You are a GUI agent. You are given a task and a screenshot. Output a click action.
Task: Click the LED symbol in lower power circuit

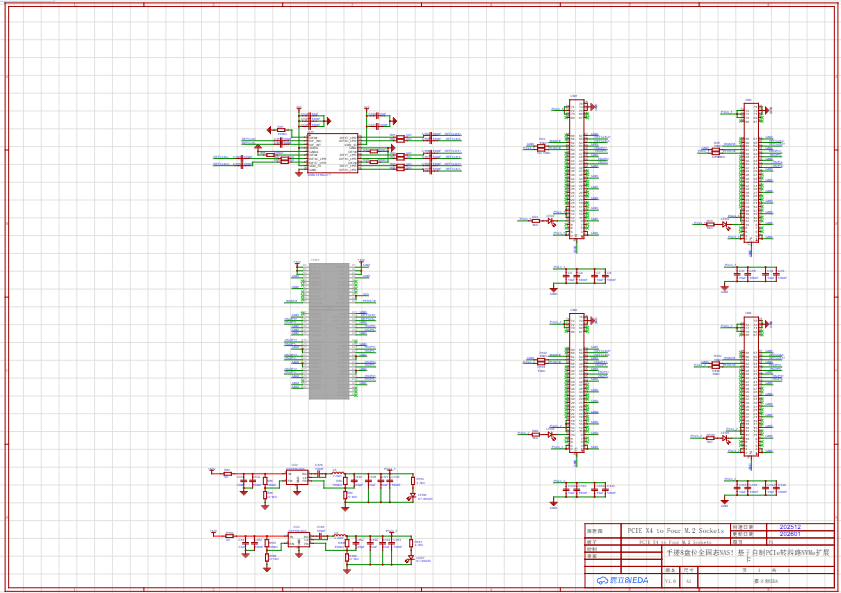point(411,558)
